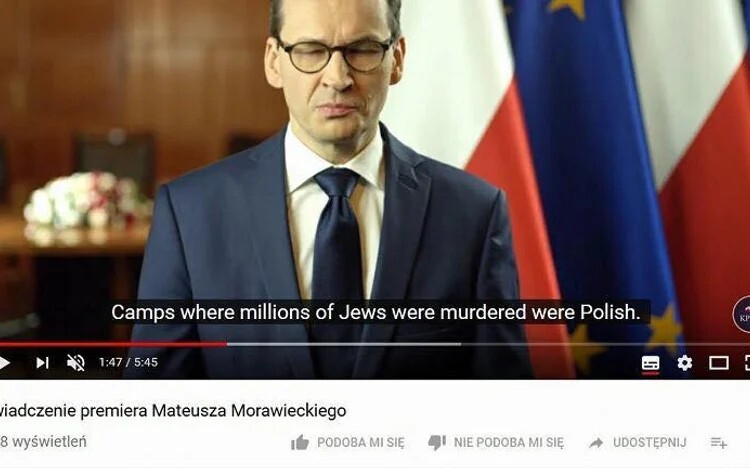Click the English subtitle caption text
Image resolution: width=750 pixels, height=468 pixels.
click(375, 312)
